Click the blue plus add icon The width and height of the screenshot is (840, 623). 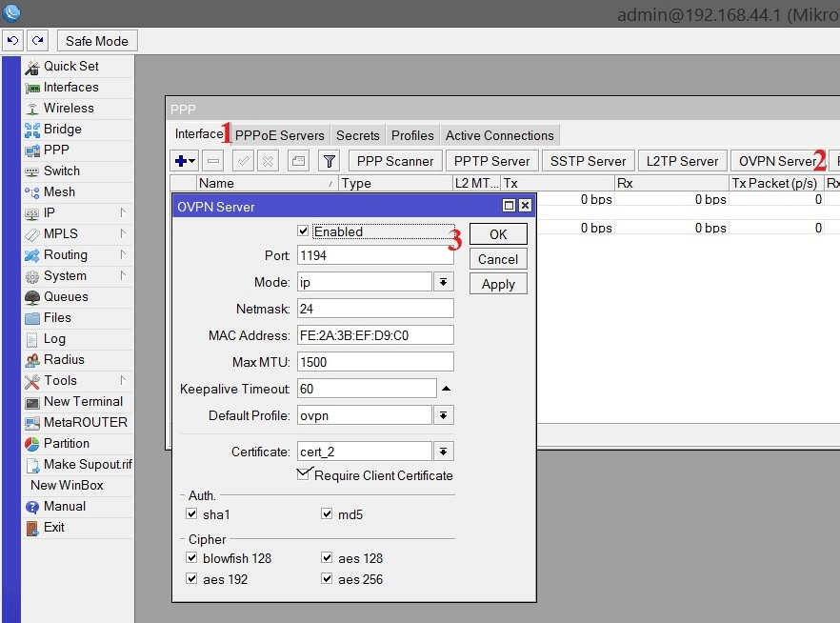(185, 161)
